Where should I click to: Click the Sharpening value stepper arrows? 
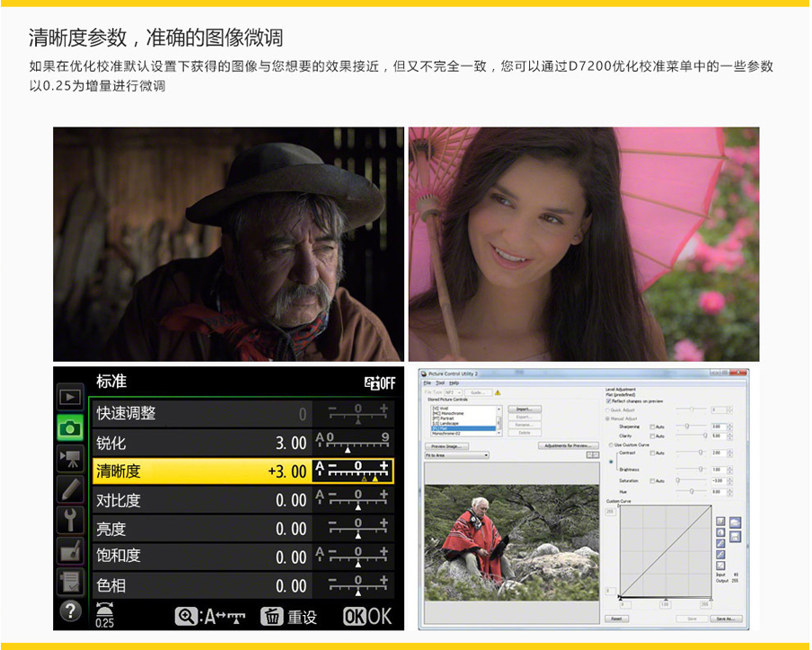[729, 427]
